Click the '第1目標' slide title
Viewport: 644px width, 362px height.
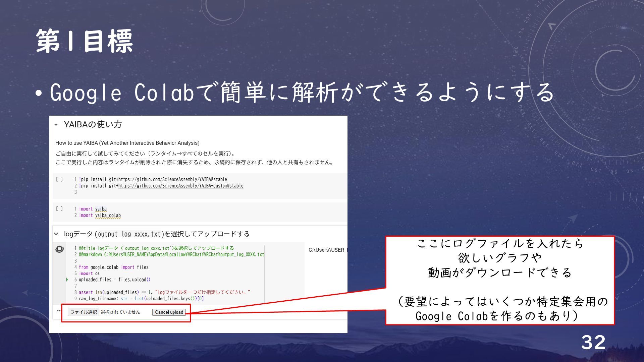click(85, 41)
